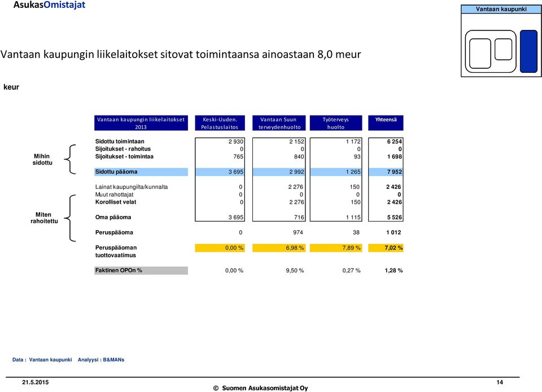Select the 'Keski-Uuden. Pelastuslaitos' column header
Image resolution: width=542 pixels, height=392 pixels.
point(220,123)
